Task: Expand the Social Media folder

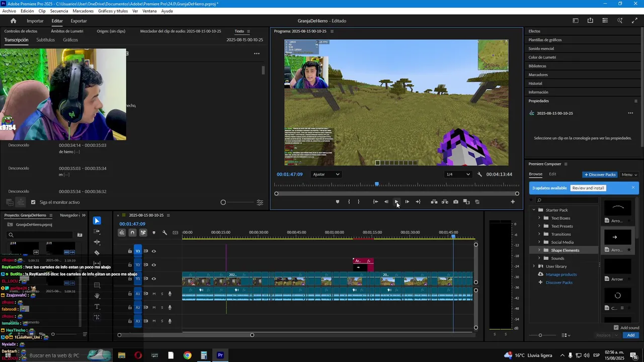Action: click(x=539, y=242)
